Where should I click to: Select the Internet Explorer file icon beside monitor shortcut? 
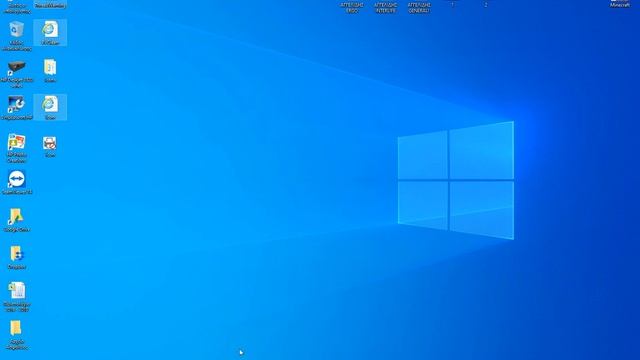(x=50, y=104)
